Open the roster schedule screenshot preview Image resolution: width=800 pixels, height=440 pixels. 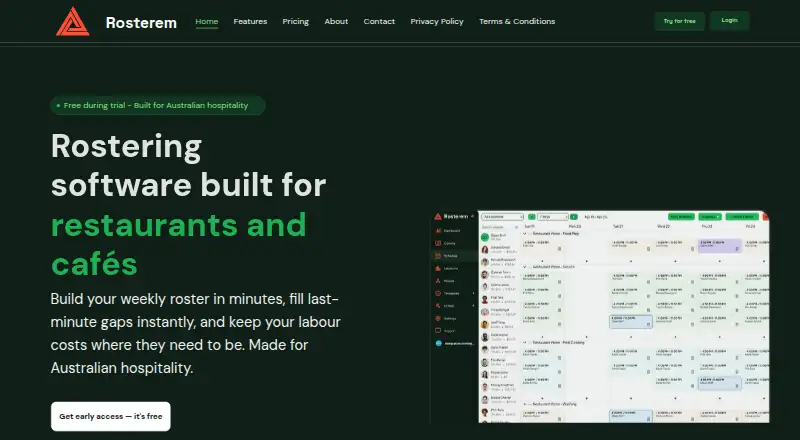pos(601,316)
